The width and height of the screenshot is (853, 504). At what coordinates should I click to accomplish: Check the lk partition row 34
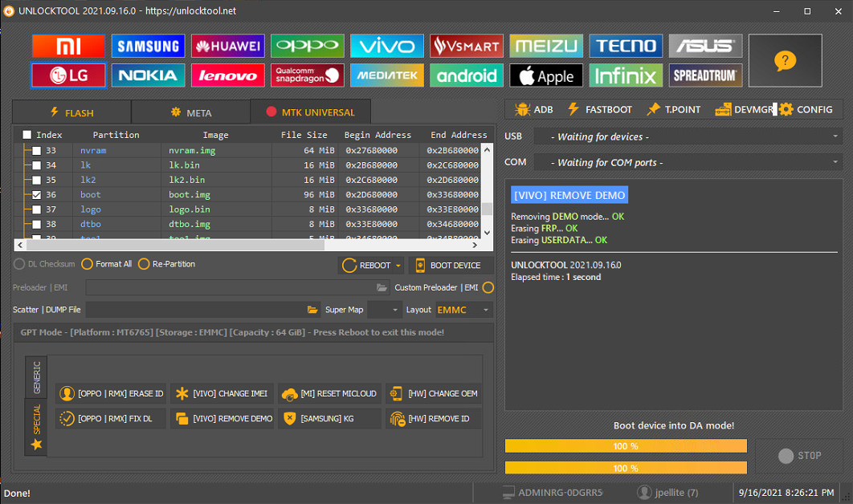coord(36,165)
